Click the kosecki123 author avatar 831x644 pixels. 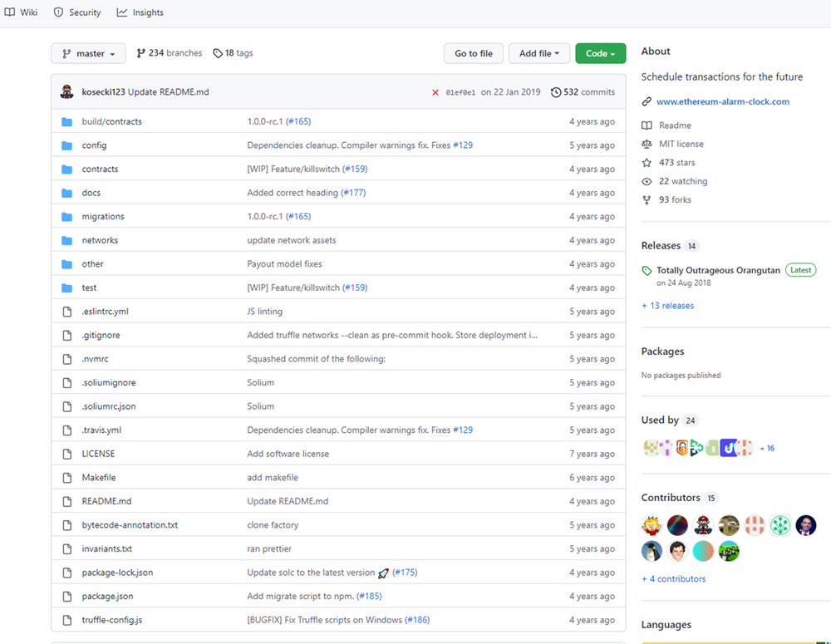(x=67, y=91)
